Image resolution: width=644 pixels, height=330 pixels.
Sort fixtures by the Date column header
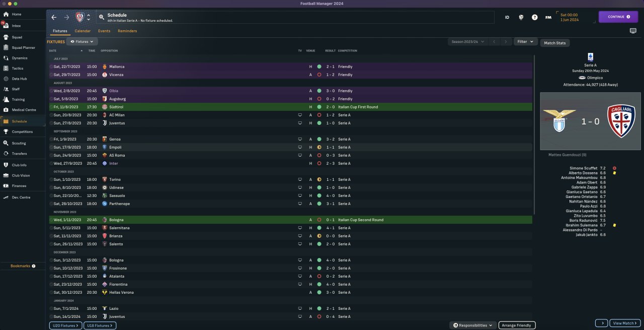(x=53, y=50)
